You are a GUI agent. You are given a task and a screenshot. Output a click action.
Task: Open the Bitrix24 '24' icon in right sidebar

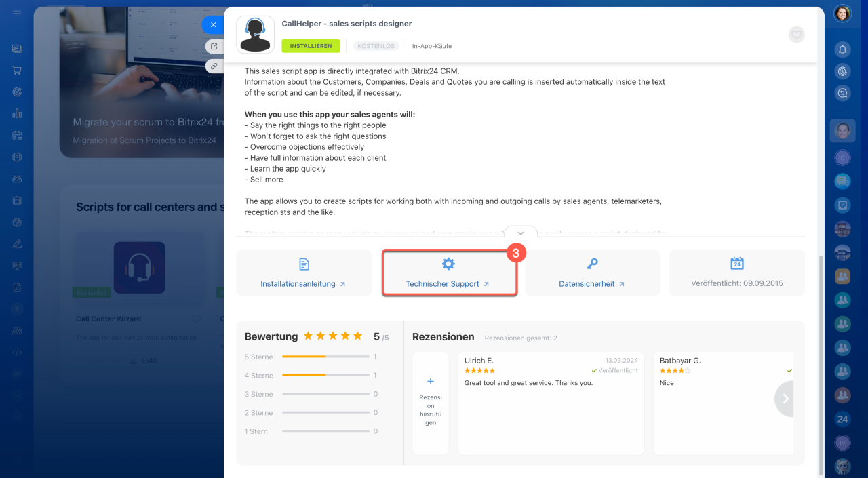click(x=842, y=419)
